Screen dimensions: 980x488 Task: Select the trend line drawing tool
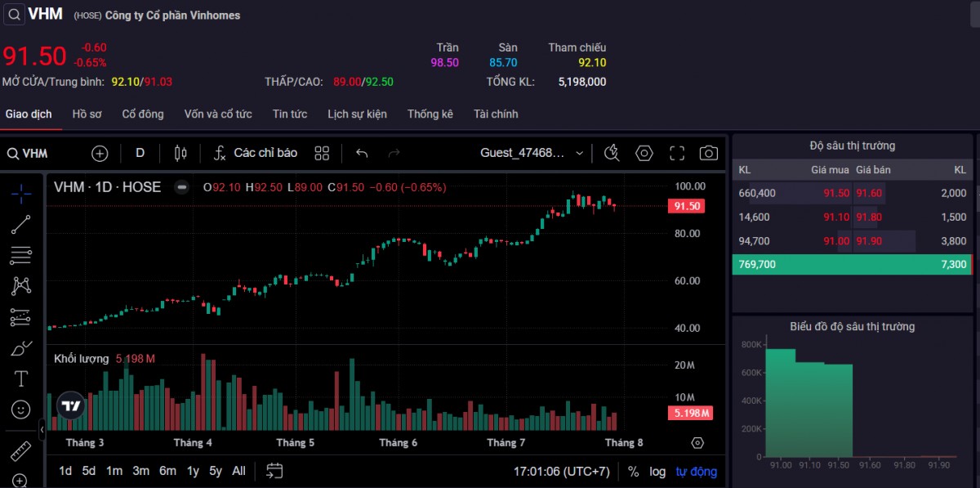21,225
